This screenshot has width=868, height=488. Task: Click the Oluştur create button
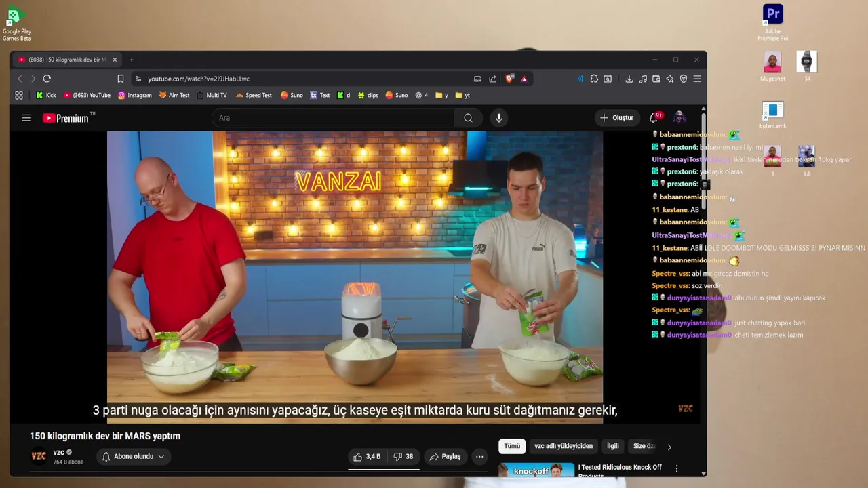(616, 118)
